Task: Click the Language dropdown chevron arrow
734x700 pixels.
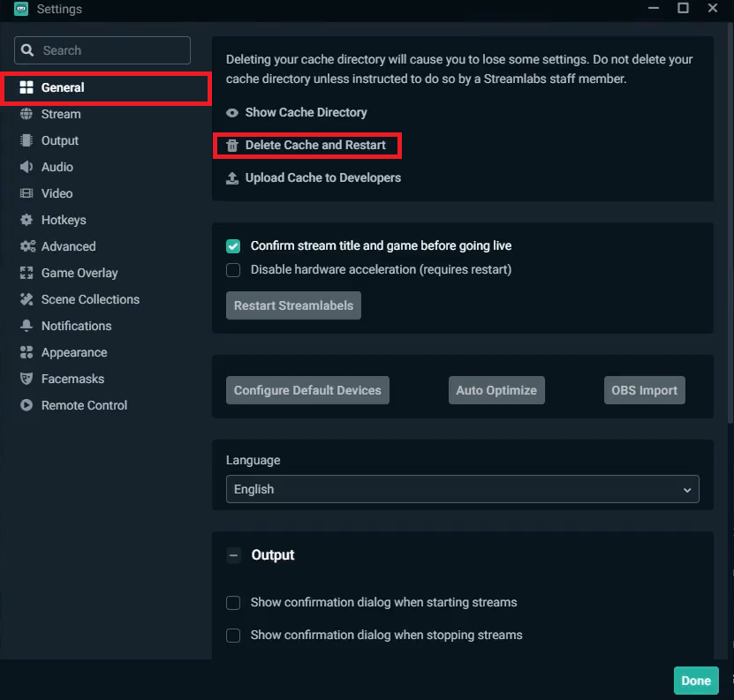Action: click(687, 490)
